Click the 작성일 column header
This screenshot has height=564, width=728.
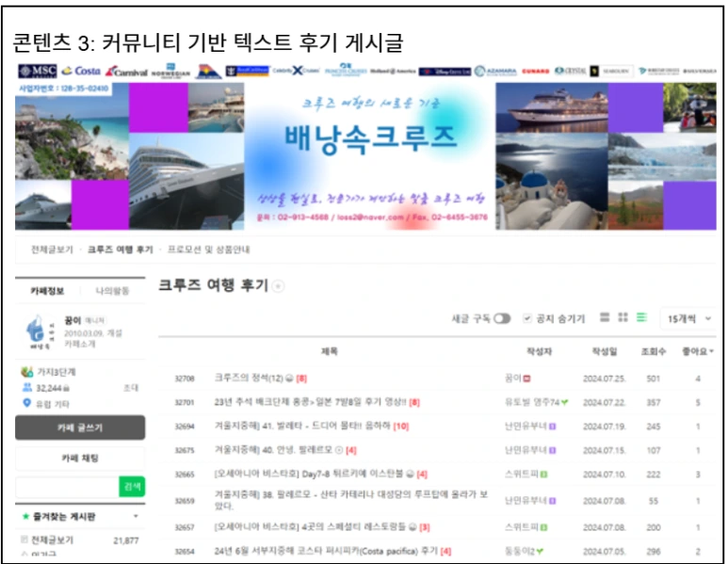click(605, 351)
